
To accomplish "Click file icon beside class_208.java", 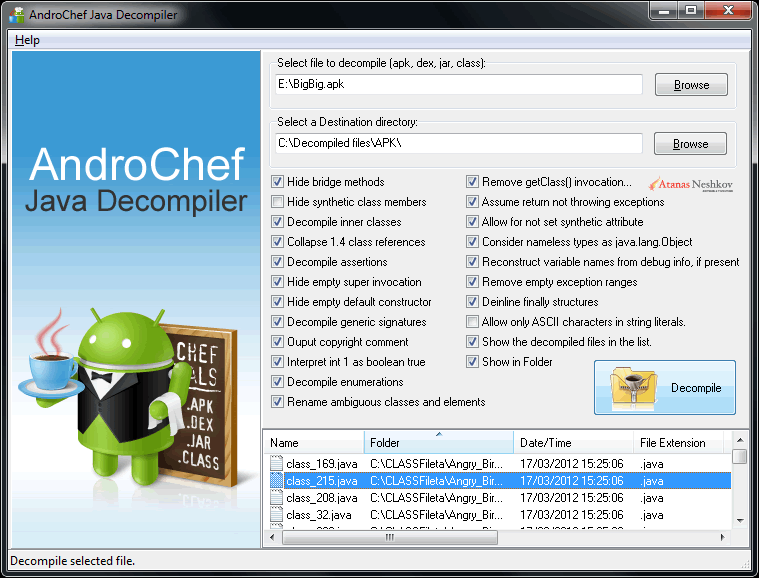I will (x=276, y=498).
